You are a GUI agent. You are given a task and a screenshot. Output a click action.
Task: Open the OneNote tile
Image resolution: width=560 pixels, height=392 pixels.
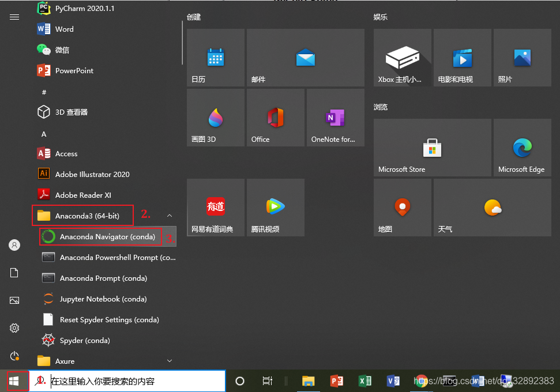click(336, 118)
